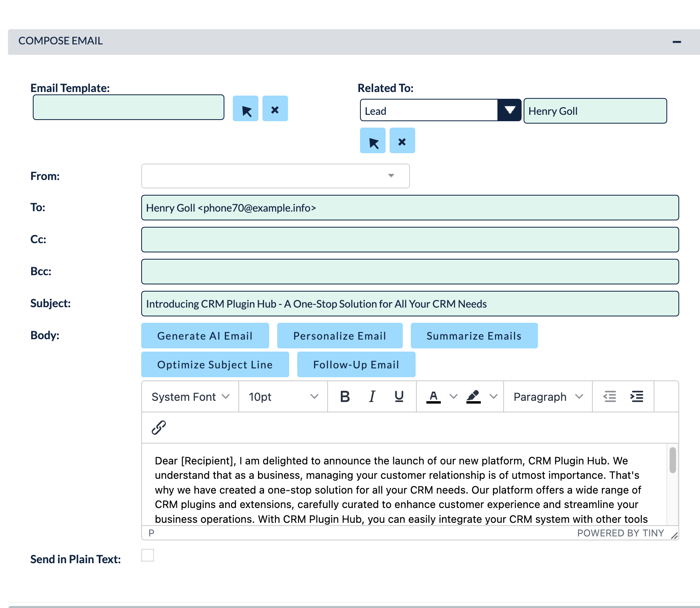The image size is (700, 608).
Task: Click the Henry Goll related name field
Action: click(x=595, y=111)
